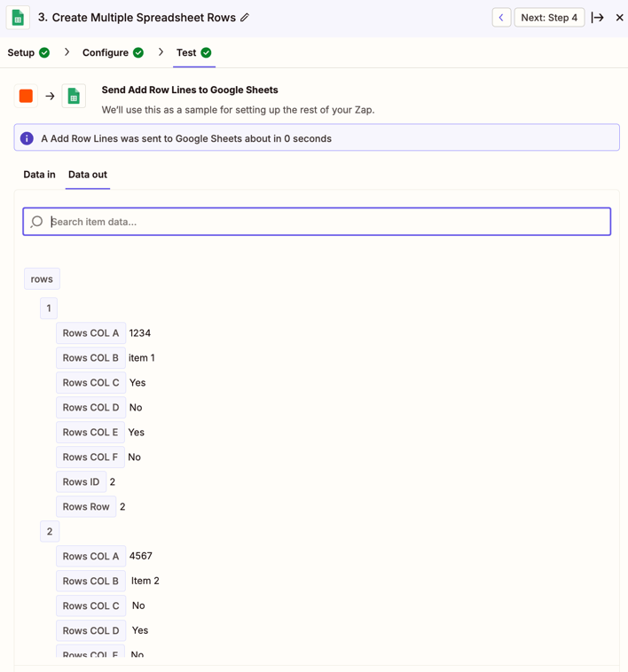
Task: Expand panel with arrow-to-bar icon
Action: (x=597, y=18)
